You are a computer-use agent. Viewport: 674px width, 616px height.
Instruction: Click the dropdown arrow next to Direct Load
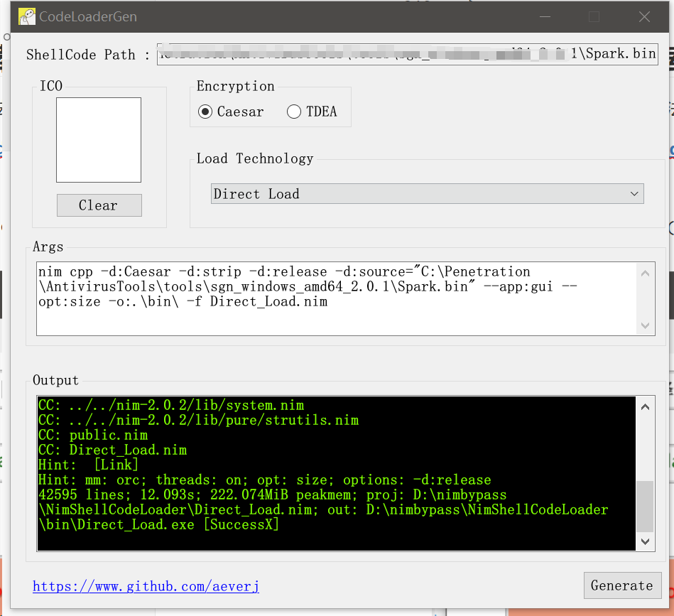(x=634, y=194)
